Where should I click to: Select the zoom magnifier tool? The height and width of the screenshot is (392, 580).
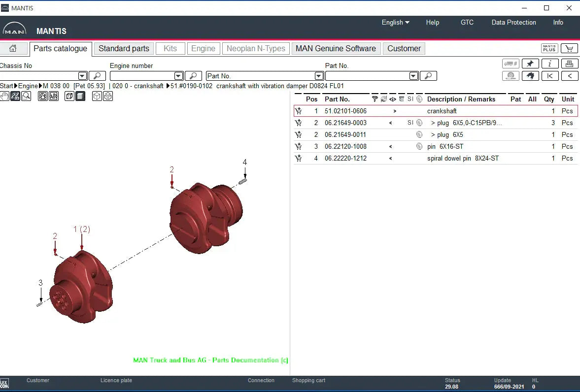(x=26, y=96)
